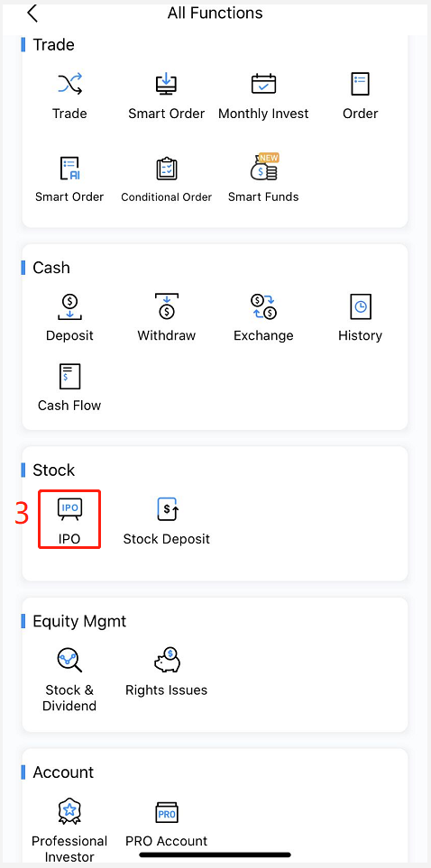The width and height of the screenshot is (431, 868).
Task: Open the Professional Investor badge icon
Action: 69,811
